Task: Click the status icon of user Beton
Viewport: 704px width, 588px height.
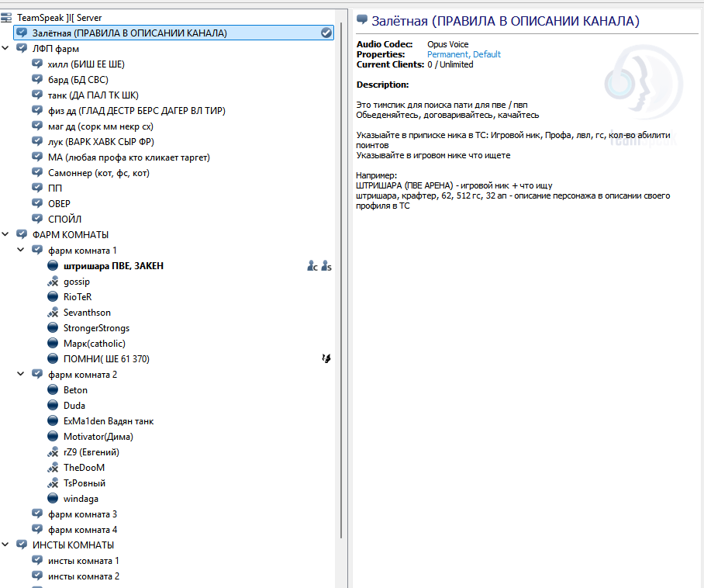Action: coord(53,390)
